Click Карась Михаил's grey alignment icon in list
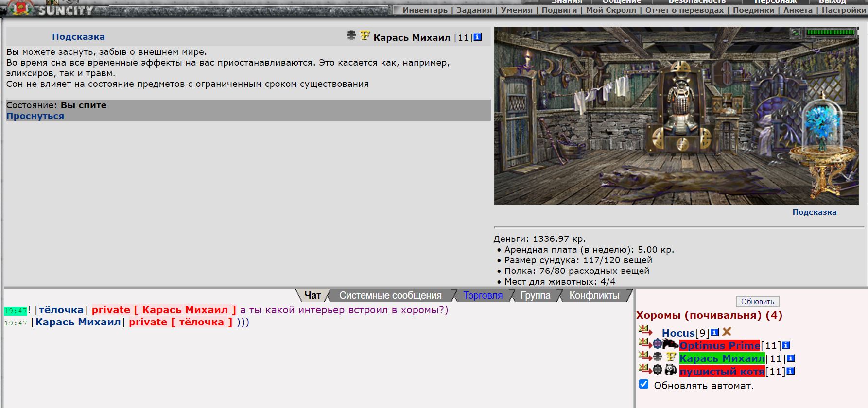 [658, 357]
